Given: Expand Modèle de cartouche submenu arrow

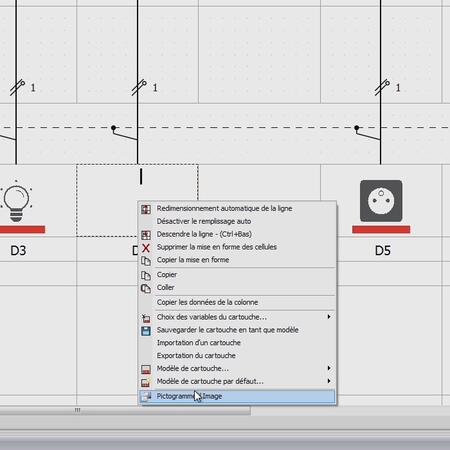Looking at the screenshot, I should 329,368.
